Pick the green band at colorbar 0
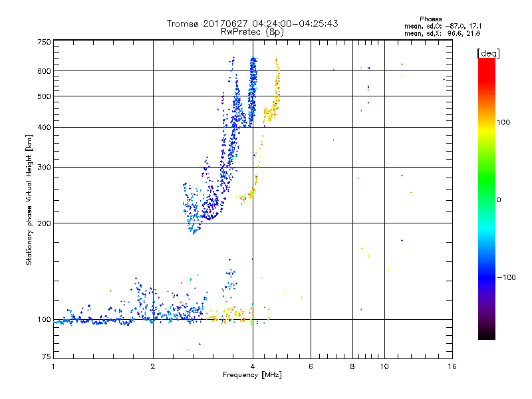The image size is (532, 399). coord(486,199)
